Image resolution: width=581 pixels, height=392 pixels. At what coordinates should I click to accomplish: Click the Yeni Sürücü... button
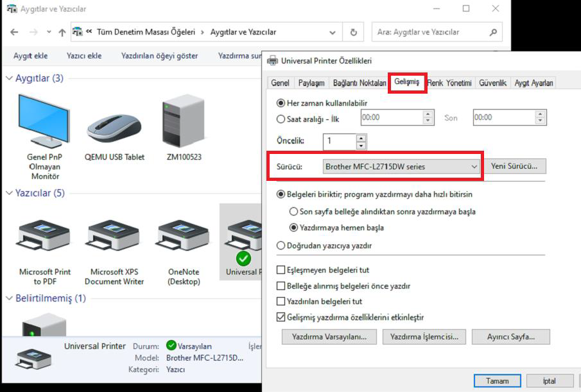coord(514,166)
